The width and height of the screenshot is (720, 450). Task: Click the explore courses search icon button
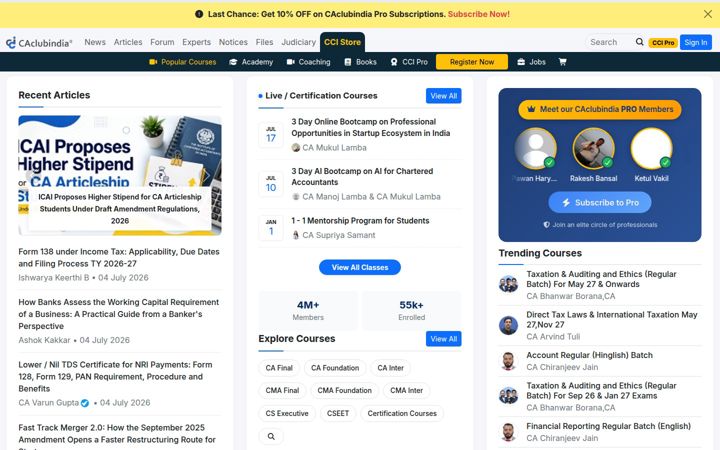(x=271, y=436)
